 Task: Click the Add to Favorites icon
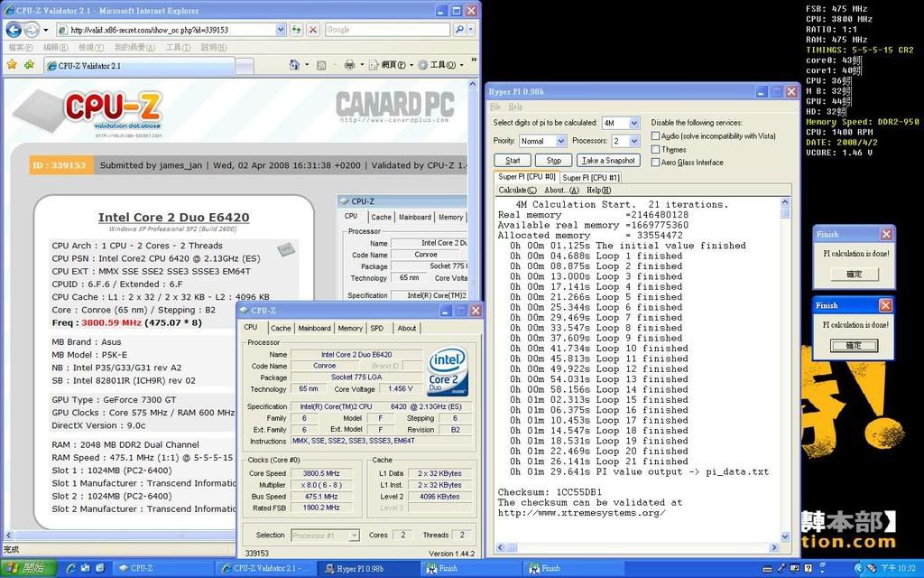coord(29,64)
